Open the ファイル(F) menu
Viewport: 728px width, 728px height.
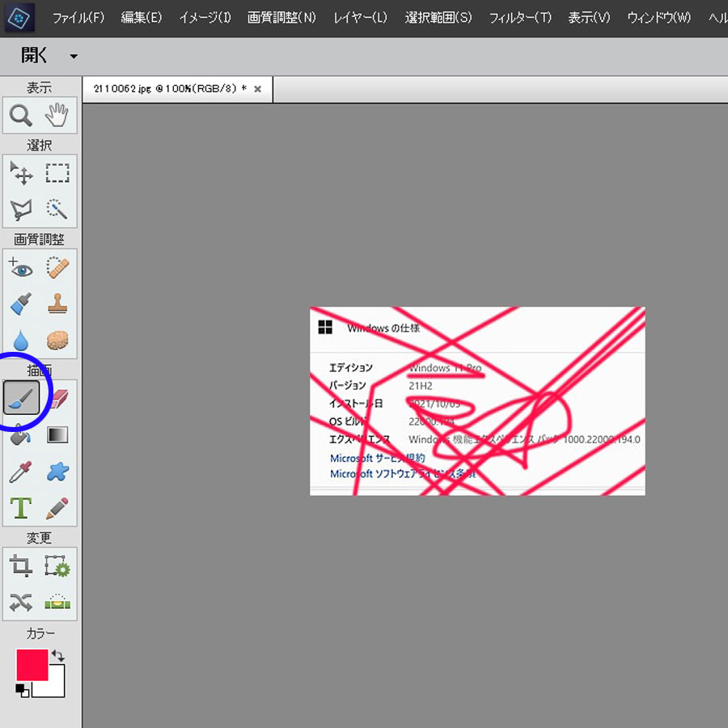point(78,18)
